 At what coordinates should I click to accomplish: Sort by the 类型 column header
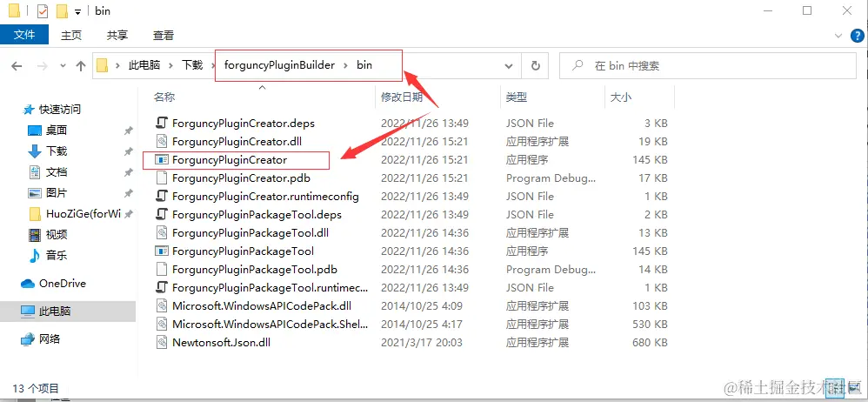(x=516, y=97)
